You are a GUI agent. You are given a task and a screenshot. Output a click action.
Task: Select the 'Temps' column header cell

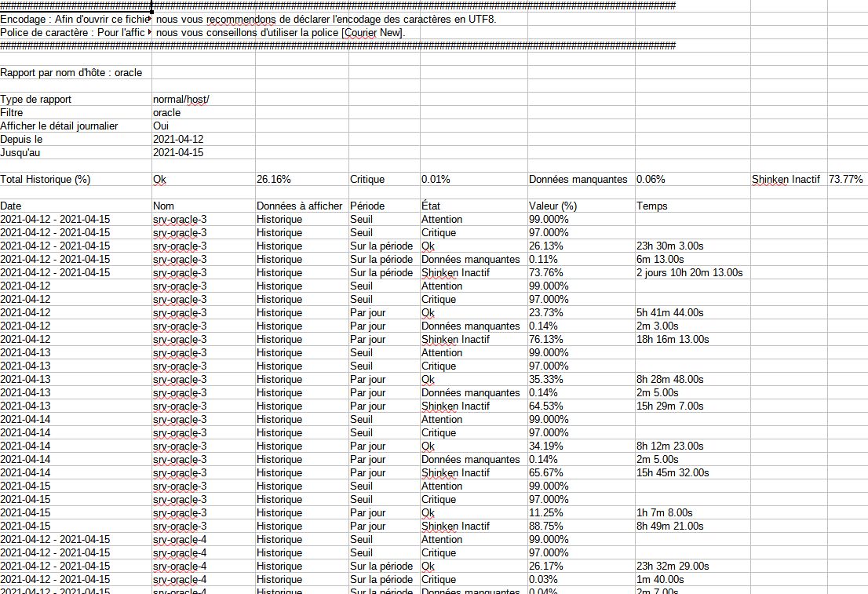coord(653,206)
